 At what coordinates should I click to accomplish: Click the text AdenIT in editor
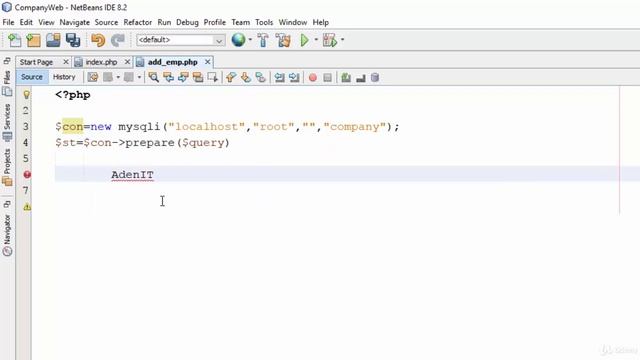click(133, 175)
